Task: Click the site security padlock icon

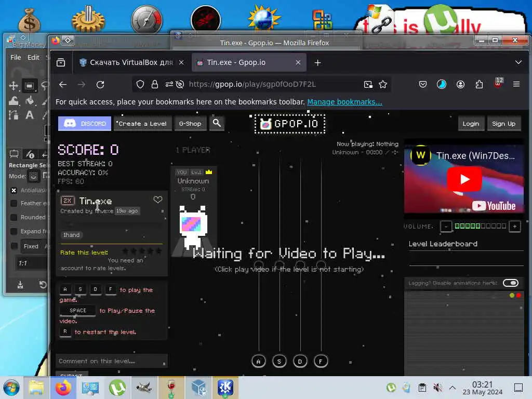Action: (155, 85)
